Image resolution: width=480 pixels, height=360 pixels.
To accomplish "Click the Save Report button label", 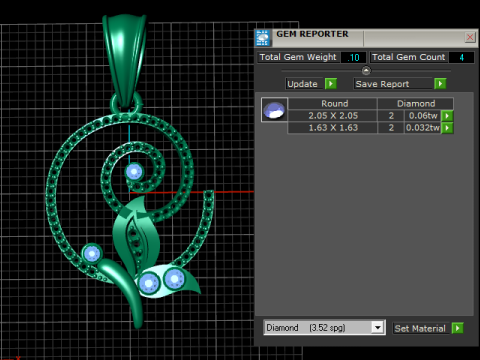I will 393,84.
